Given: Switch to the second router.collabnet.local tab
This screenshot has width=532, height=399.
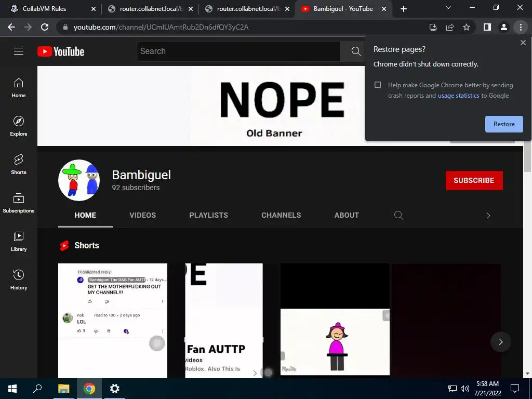Looking at the screenshot, I should (x=248, y=9).
